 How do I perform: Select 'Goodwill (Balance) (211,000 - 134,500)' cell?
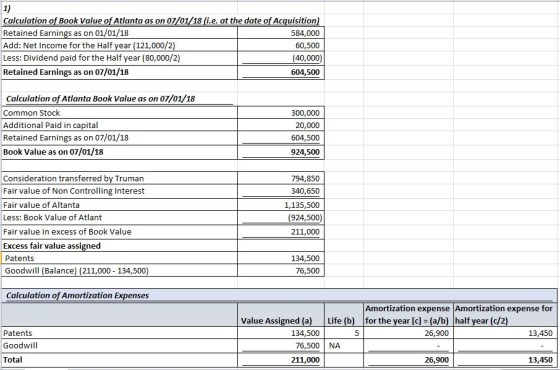[120, 271]
